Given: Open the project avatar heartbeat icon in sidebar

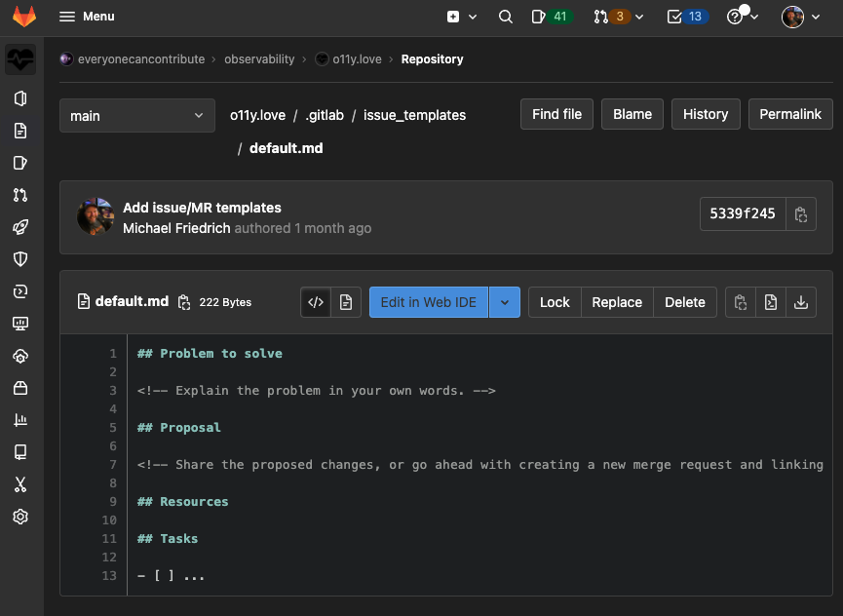Looking at the screenshot, I should pyautogui.click(x=20, y=59).
